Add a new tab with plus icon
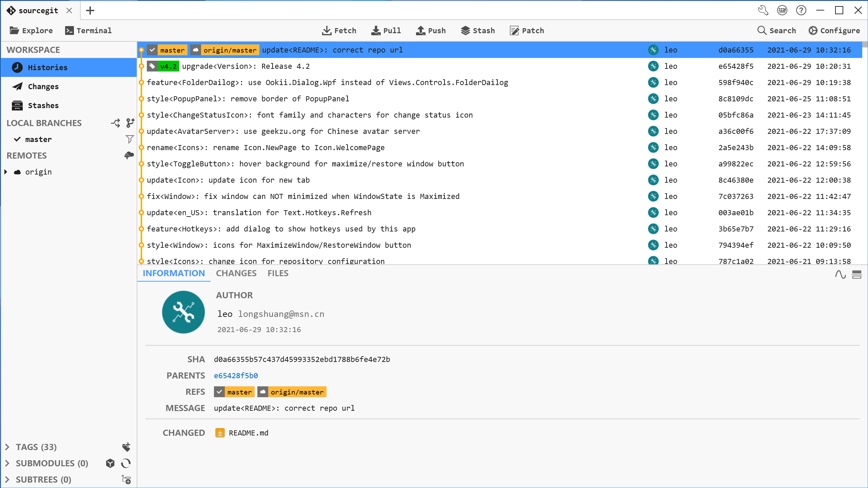868x488 pixels. tap(90, 11)
